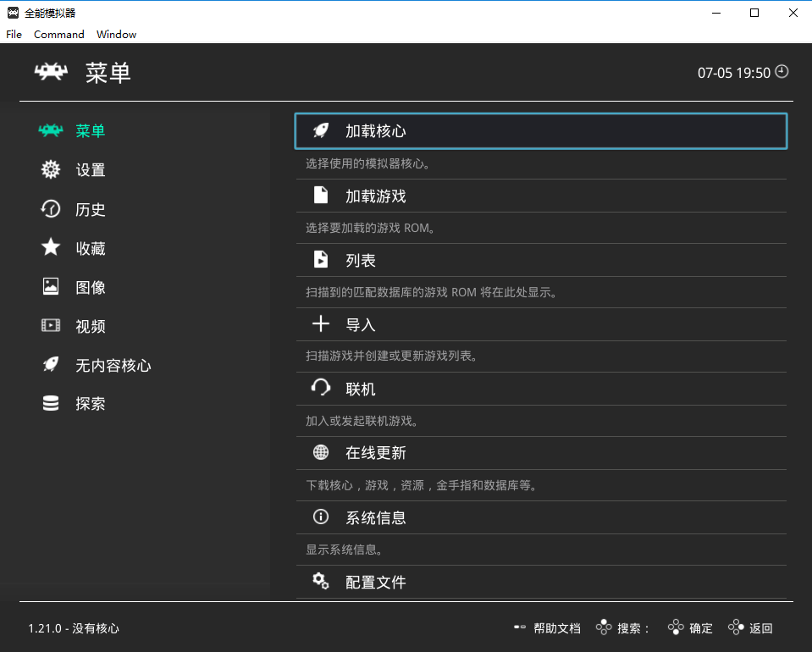This screenshot has height=652, width=812.
Task: Click the 收藏 star icon in sidebar
Action: (52, 247)
